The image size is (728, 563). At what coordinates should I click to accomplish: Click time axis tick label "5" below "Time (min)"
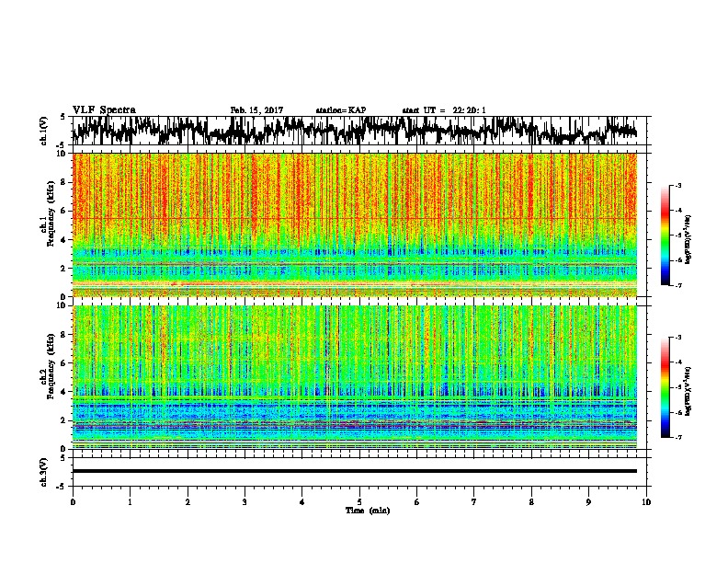[x=359, y=502]
